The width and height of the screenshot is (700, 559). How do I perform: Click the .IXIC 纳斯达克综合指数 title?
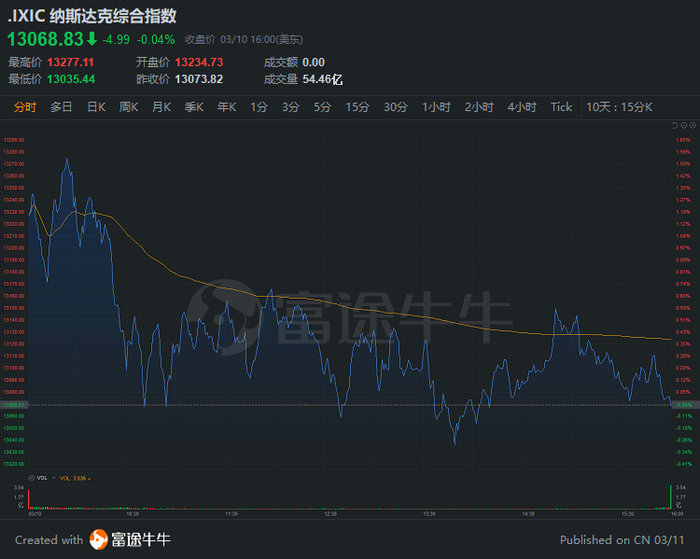pos(92,16)
